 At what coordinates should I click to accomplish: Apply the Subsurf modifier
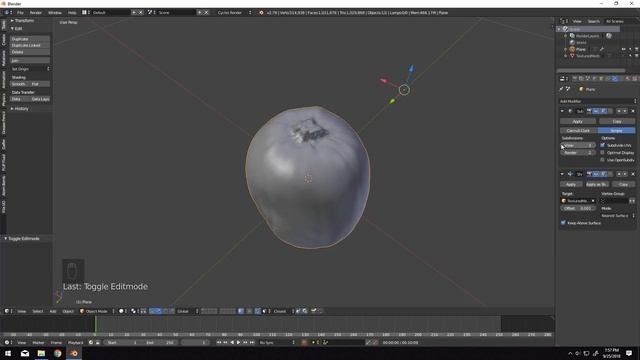pos(578,121)
